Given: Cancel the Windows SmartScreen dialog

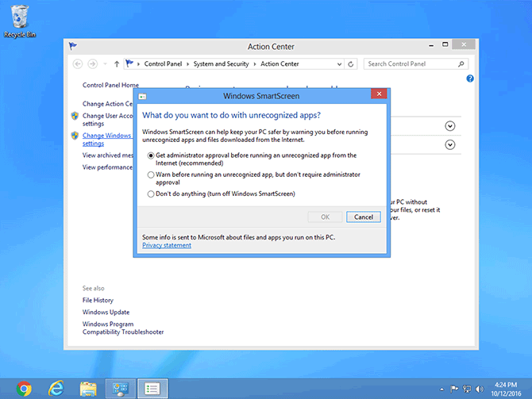Looking at the screenshot, I should point(364,217).
